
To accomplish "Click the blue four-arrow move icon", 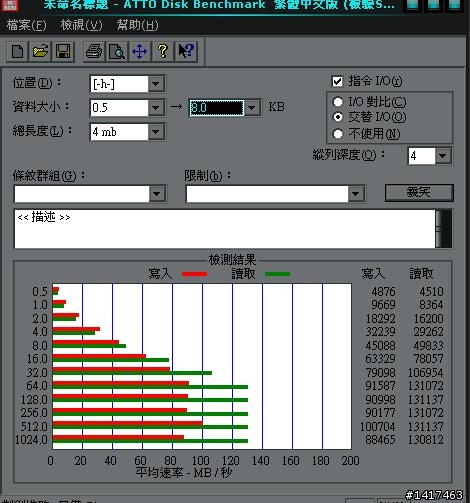I will (x=139, y=51).
